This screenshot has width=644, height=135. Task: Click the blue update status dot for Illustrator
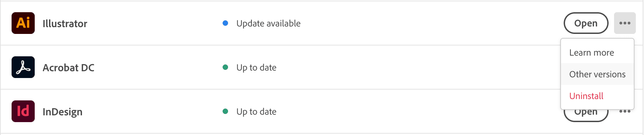click(225, 23)
